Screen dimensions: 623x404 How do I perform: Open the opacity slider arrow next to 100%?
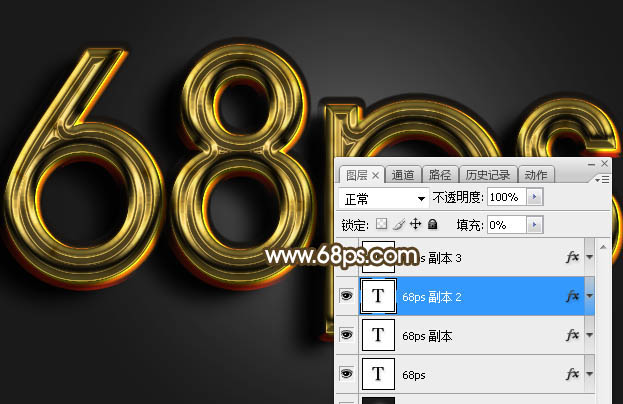pos(534,197)
